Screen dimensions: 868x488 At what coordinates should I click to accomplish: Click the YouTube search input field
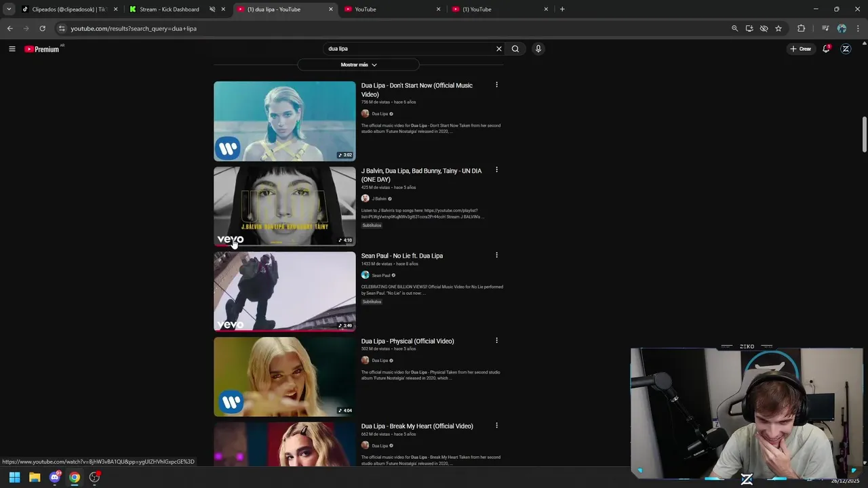tap(409, 49)
